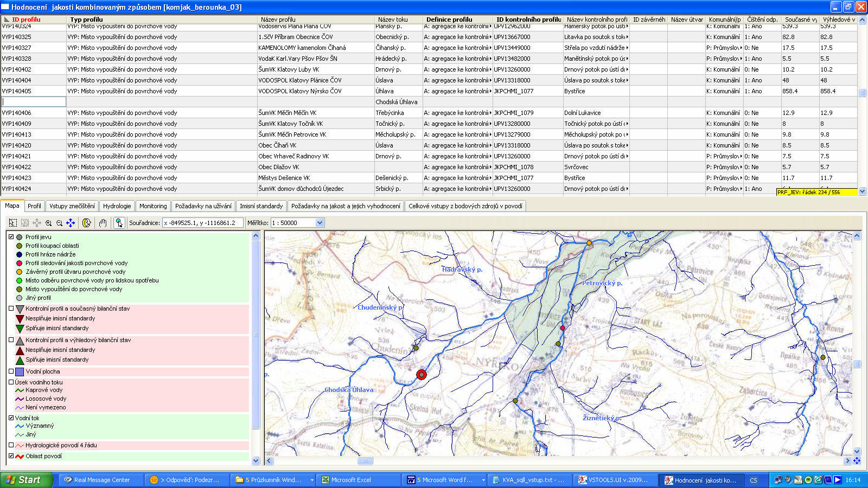Click the orange closing profile marker on map
This screenshot has height=488, width=868.
(589, 243)
